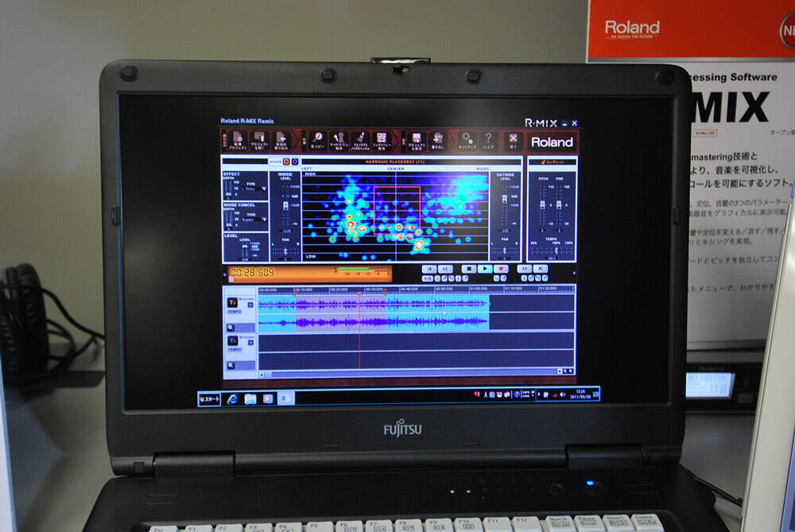Click the Stop transport button
This screenshot has height=532, width=795.
(468, 269)
